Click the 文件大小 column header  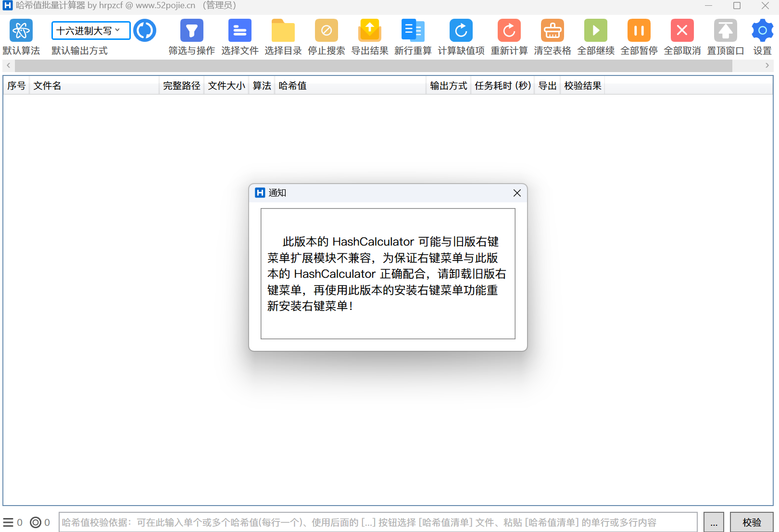click(x=226, y=86)
